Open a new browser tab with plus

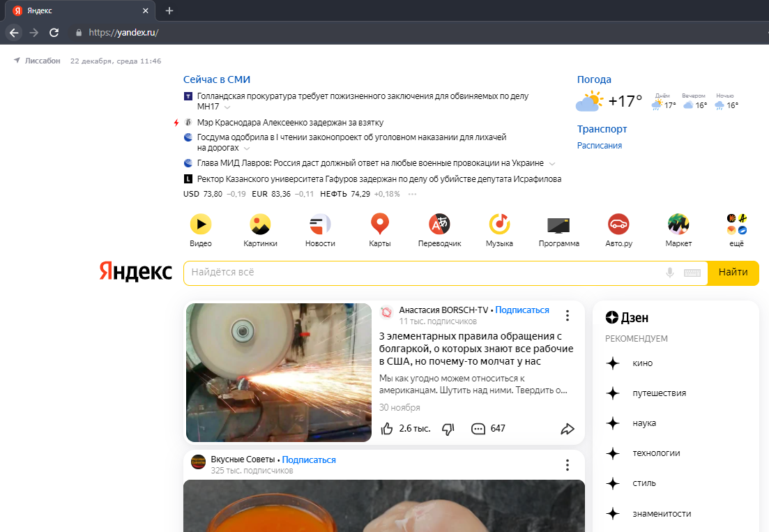[169, 10]
